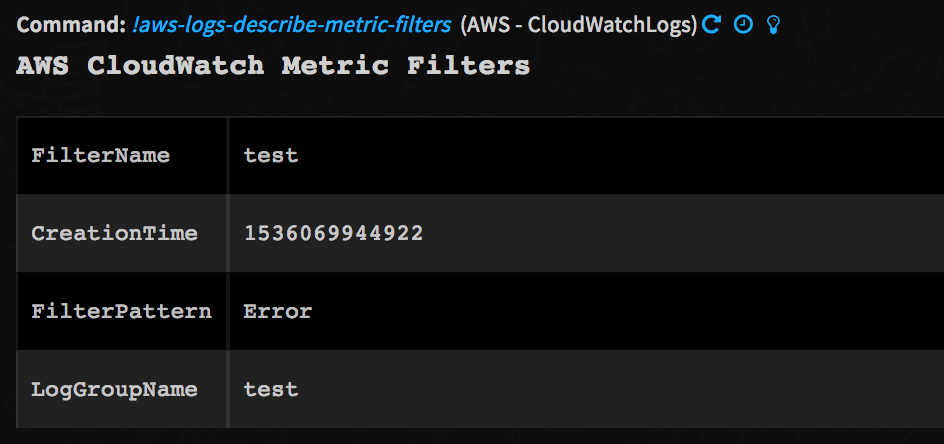Click the 'Error' filter pattern value
944x444 pixels.
(278, 311)
